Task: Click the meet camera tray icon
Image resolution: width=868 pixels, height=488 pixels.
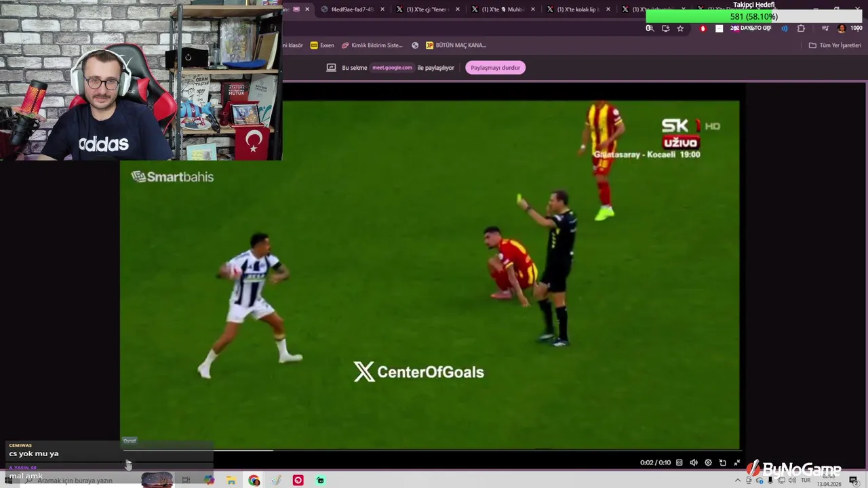Action: pyautogui.click(x=749, y=481)
